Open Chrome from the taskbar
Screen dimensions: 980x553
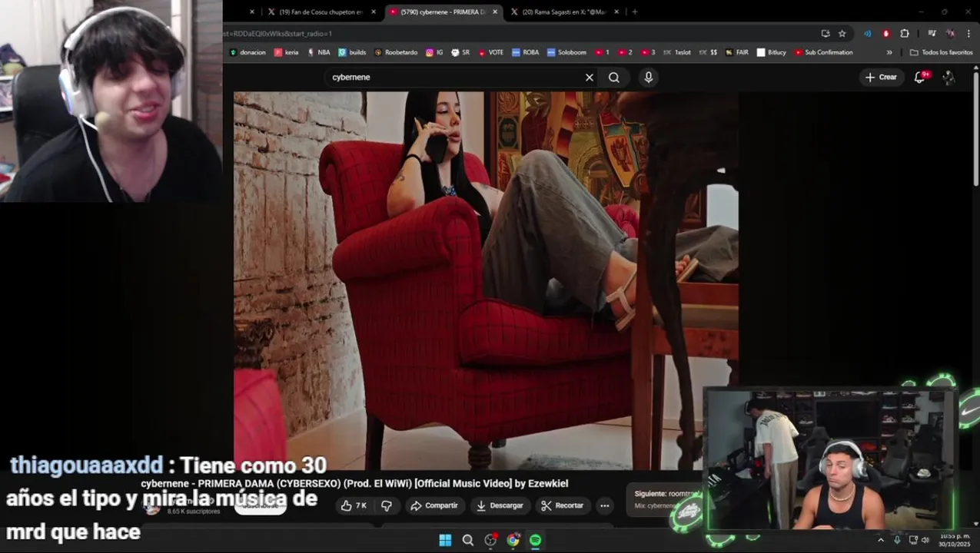click(x=513, y=540)
